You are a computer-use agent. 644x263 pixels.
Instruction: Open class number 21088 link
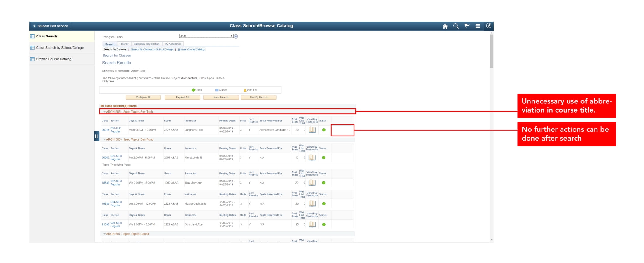coord(105,225)
